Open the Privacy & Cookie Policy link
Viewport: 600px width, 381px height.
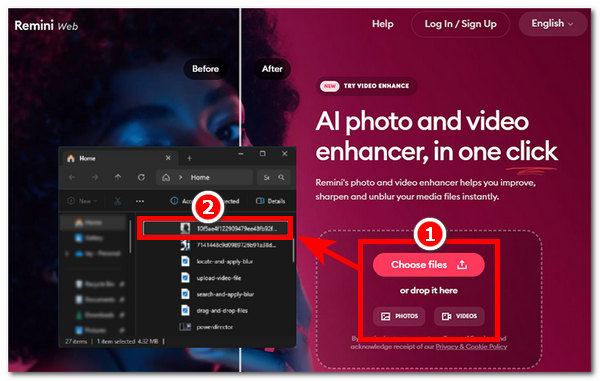[x=471, y=347]
